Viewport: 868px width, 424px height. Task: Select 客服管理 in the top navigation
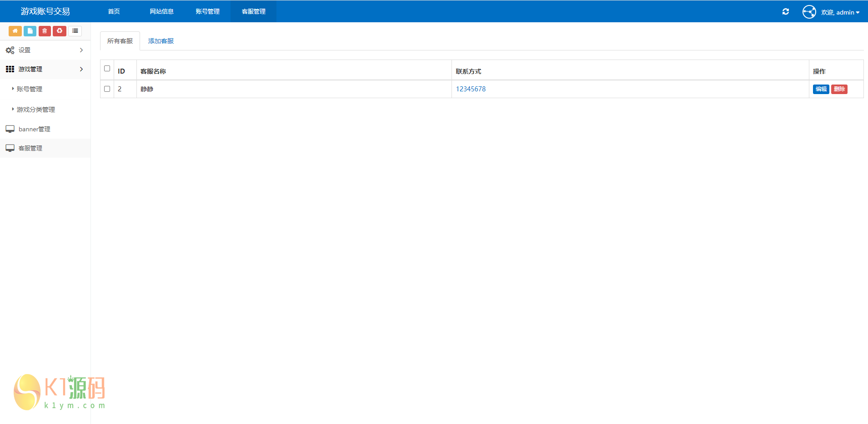point(254,11)
